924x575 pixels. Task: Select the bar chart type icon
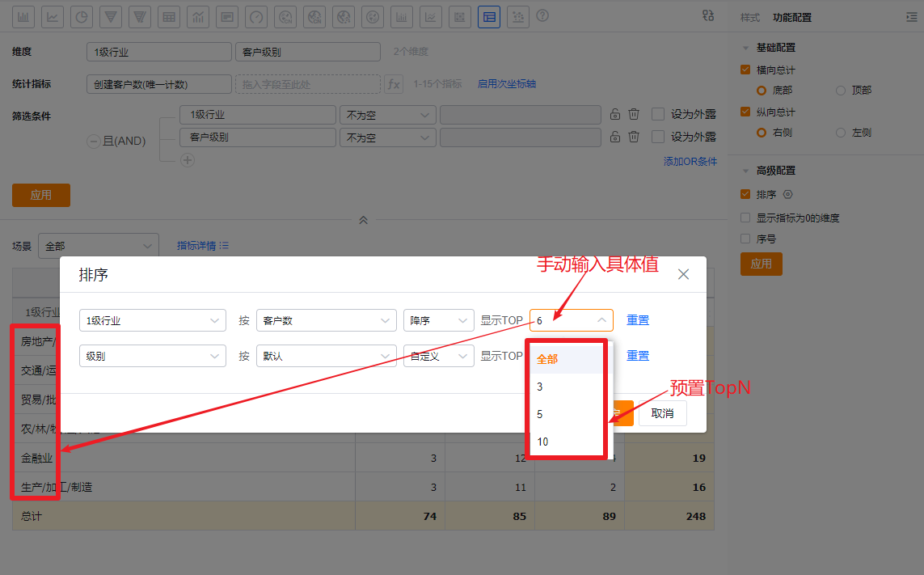tap(23, 17)
